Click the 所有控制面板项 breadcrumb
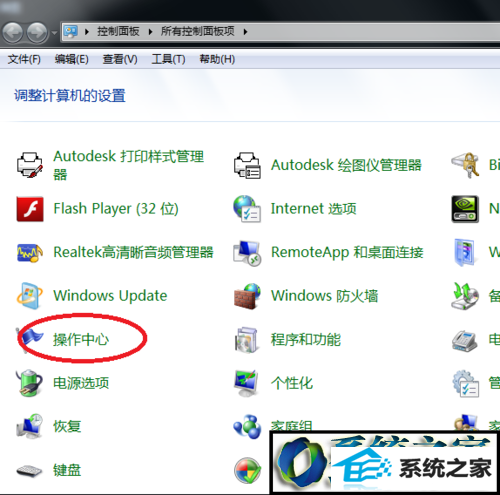Viewport: 500px width, 495px height. pyautogui.click(x=198, y=32)
